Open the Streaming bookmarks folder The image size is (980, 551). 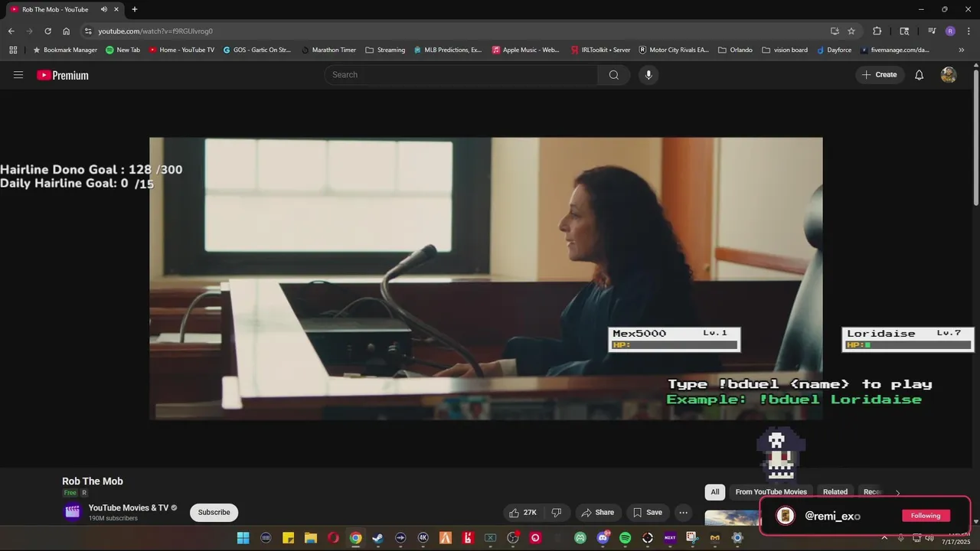tap(385, 50)
